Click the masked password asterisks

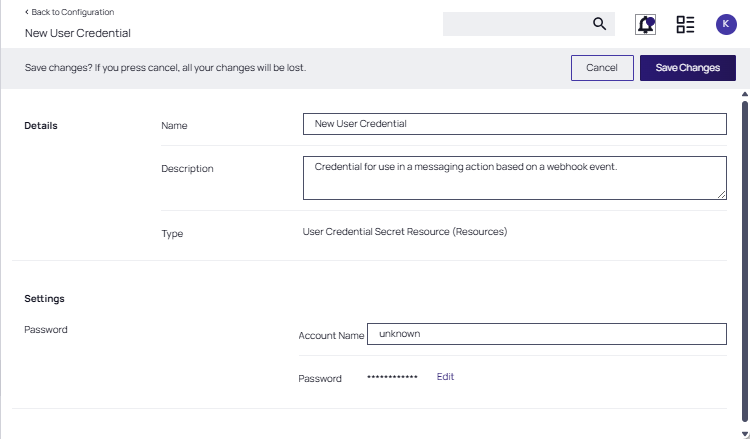[392, 378]
